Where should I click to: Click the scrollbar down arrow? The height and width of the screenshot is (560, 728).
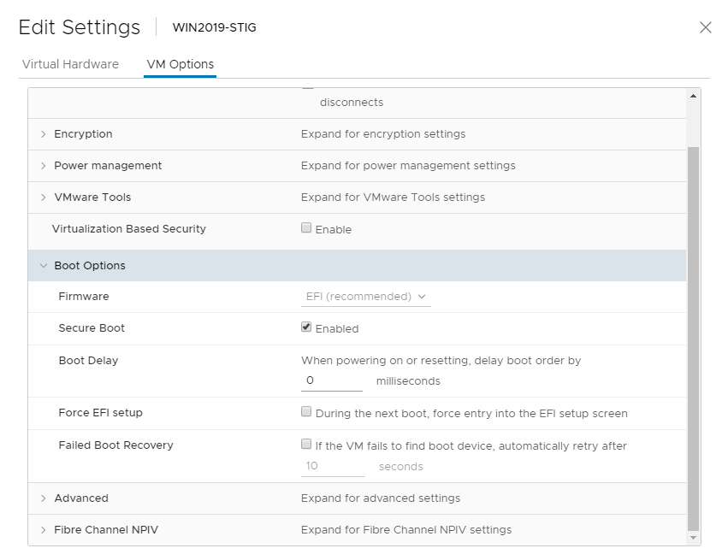693,538
